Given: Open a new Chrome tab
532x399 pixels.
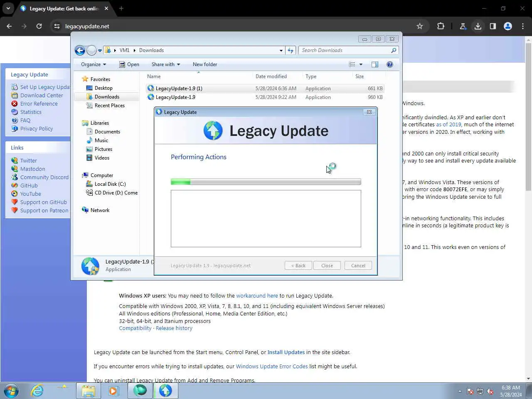Looking at the screenshot, I should 121,8.
